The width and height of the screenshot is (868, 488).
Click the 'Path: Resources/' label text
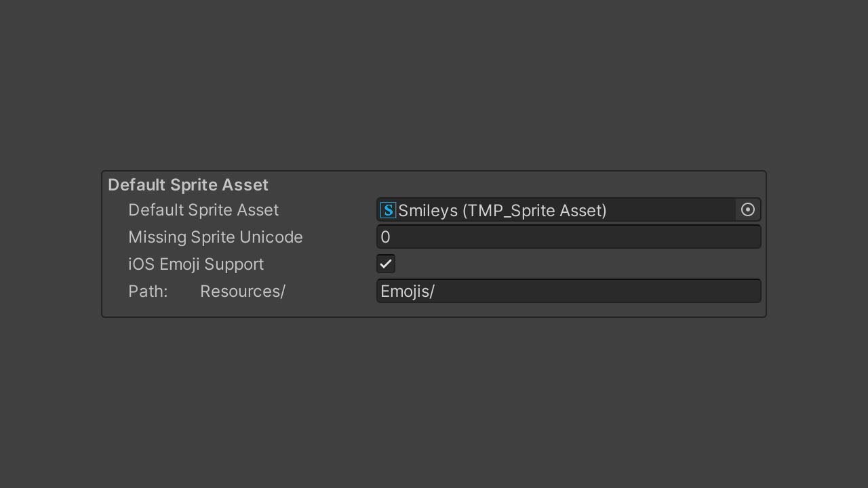pyautogui.click(x=207, y=291)
